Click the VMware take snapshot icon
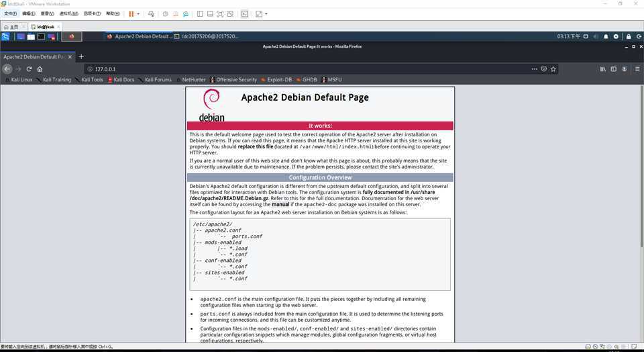 pos(165,14)
